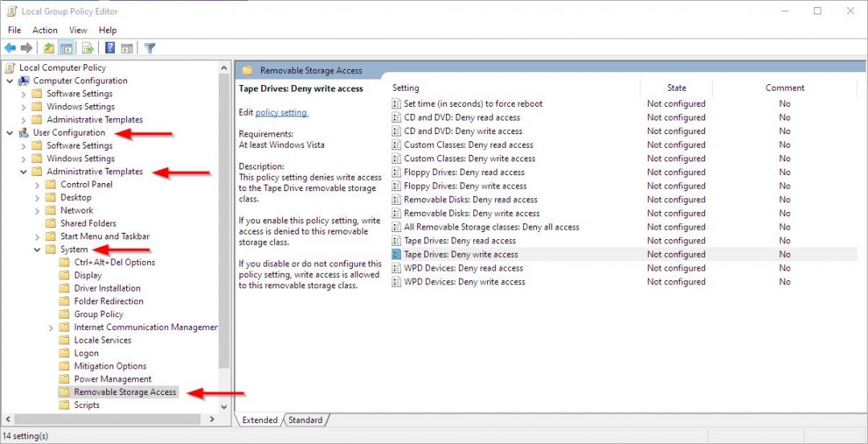Switch to the Standard tab
Image resolution: width=868 pixels, height=444 pixels.
305,420
